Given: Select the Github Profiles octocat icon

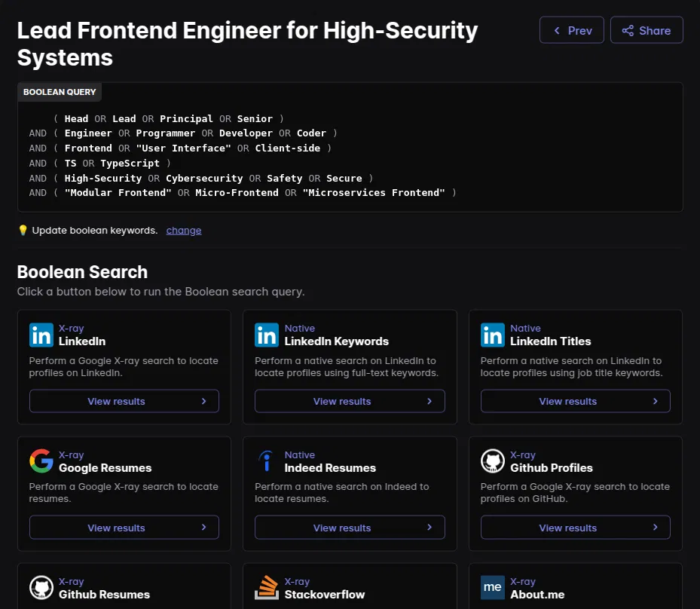Looking at the screenshot, I should click(x=492, y=461).
